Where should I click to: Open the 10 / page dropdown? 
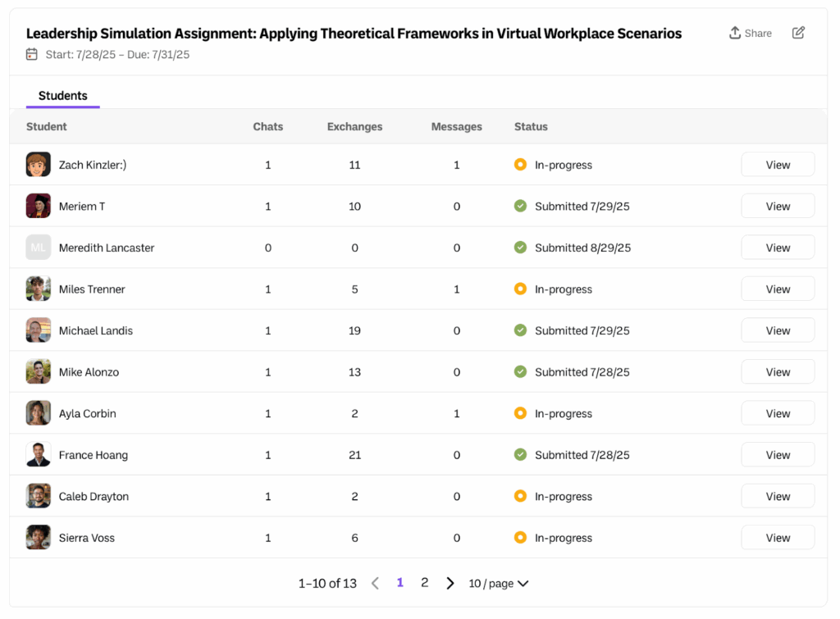click(498, 584)
